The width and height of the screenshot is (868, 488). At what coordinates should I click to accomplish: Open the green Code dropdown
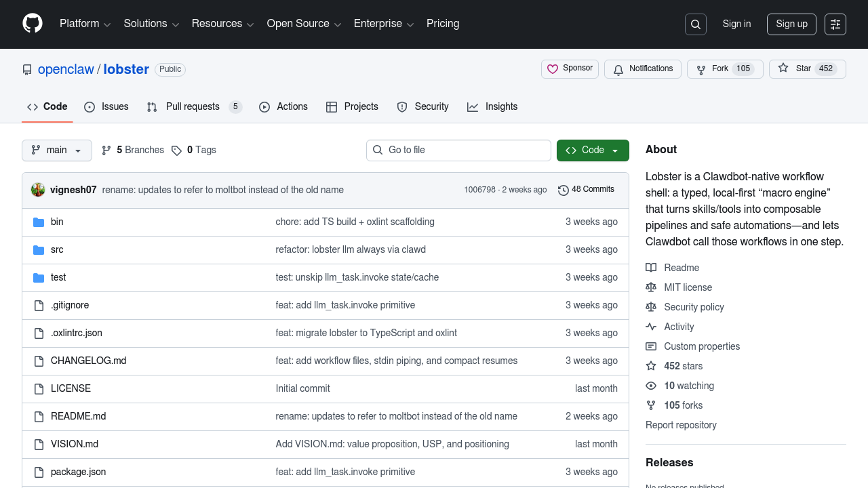click(593, 150)
